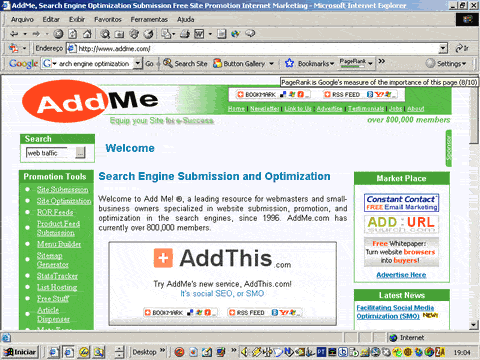The width and height of the screenshot is (480, 360).
Task: Expand the Button Gallery dropdown
Action: pyautogui.click(x=271, y=63)
